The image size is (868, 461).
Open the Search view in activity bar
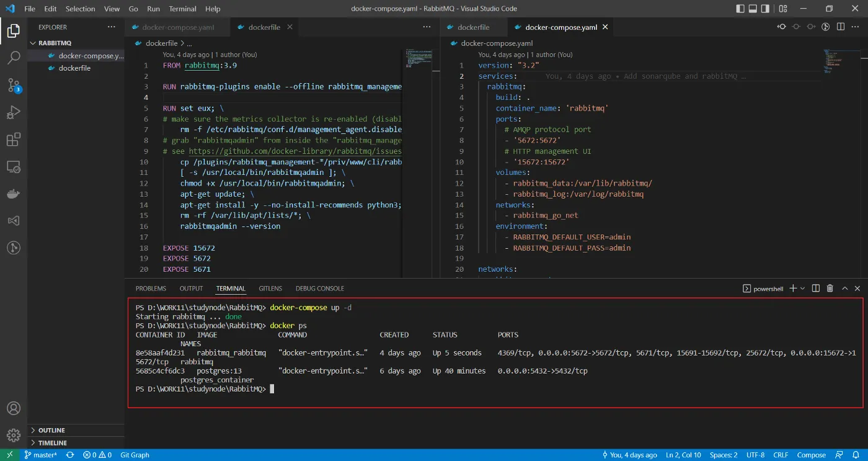click(x=13, y=58)
